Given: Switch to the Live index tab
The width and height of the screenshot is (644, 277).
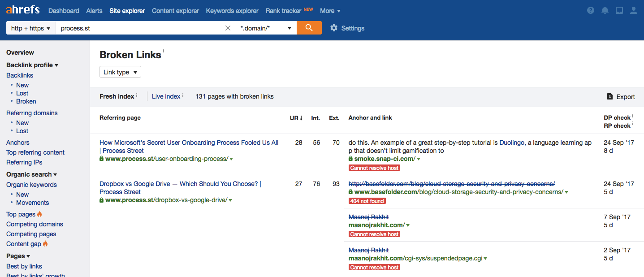Looking at the screenshot, I should point(166,96).
